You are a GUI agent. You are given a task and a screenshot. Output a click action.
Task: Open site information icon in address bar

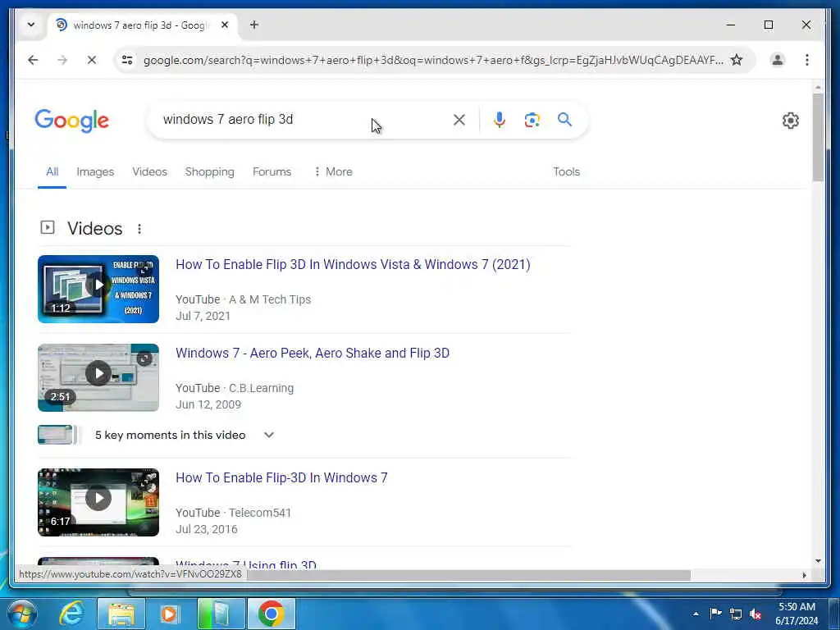(x=127, y=60)
